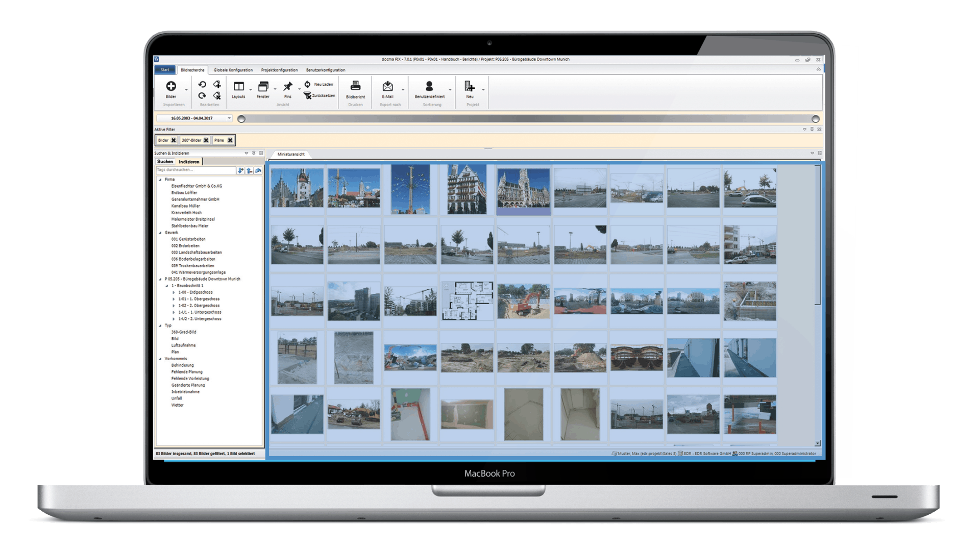Select the 360-Grad-Bild type tag
Screen dimensions: 980x549
point(184,332)
